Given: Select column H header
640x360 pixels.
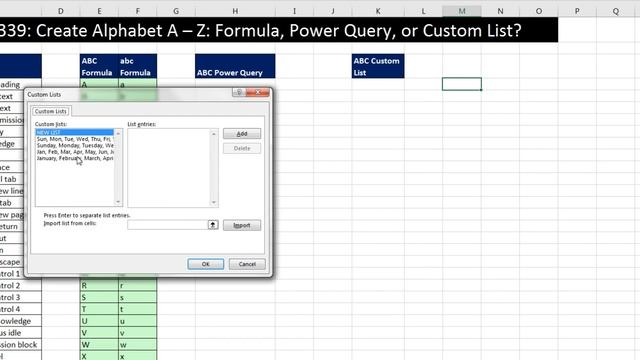Looking at the screenshot, I should click(235, 11).
